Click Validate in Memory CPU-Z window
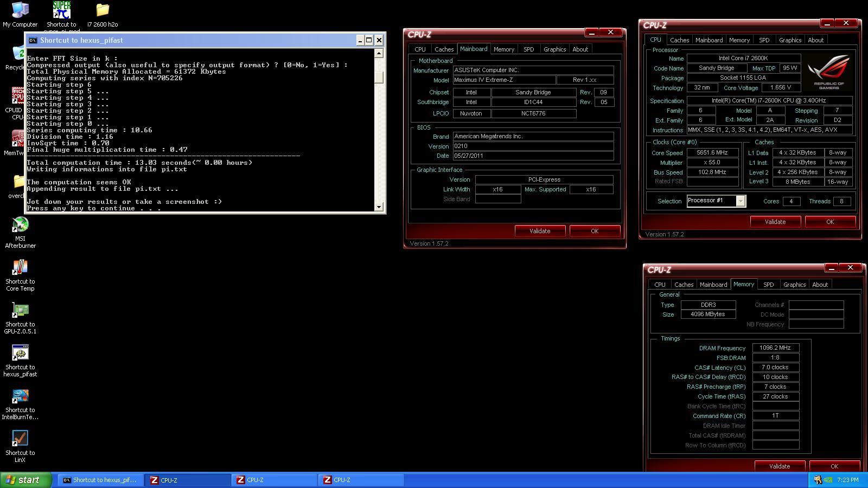Viewport: 868px width, 488px height. click(x=780, y=466)
